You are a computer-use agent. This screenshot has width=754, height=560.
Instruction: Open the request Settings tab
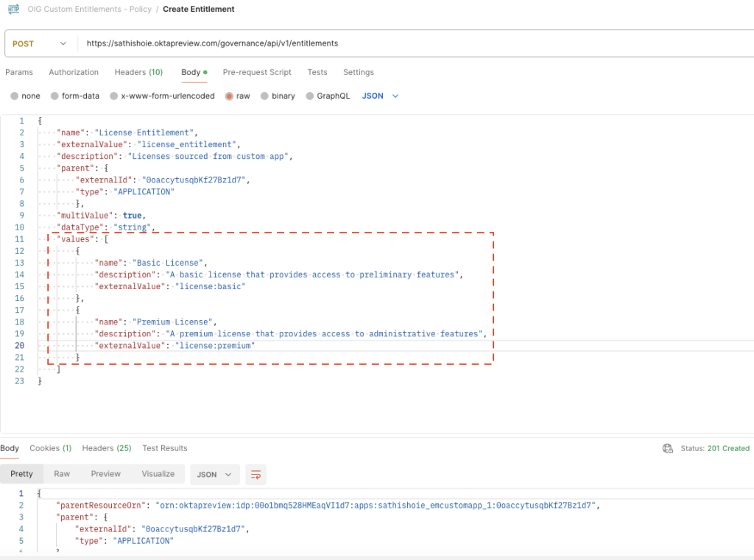(x=359, y=72)
